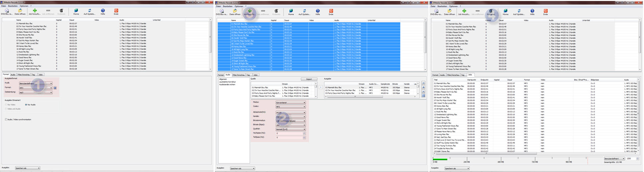Click Job hinzufügen in the middle window
644x172 pixels.
[x=249, y=12]
